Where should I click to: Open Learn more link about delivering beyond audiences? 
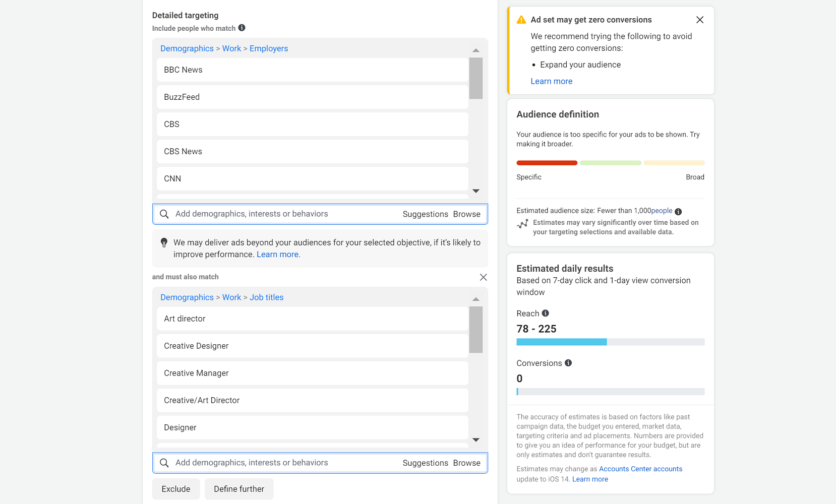pyautogui.click(x=278, y=255)
